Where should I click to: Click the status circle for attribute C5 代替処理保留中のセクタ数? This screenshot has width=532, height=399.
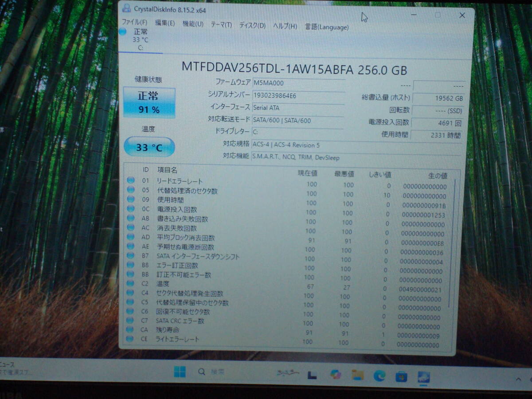130,302
